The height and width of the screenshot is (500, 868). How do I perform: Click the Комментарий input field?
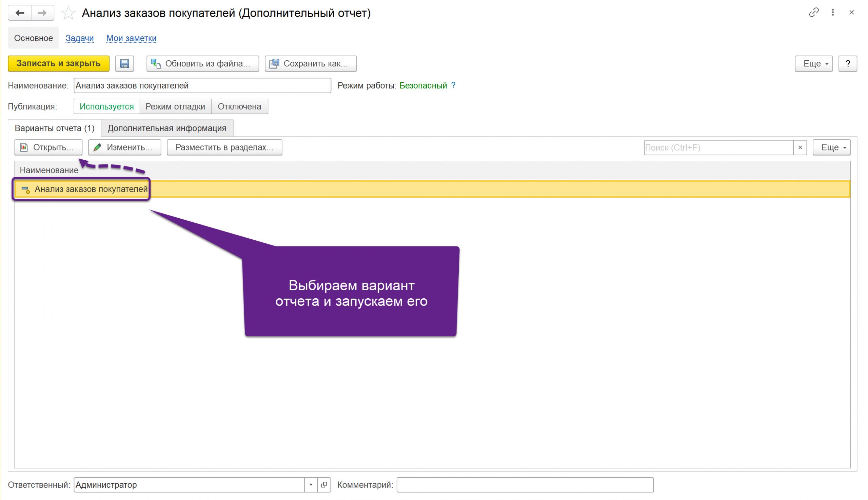point(525,484)
